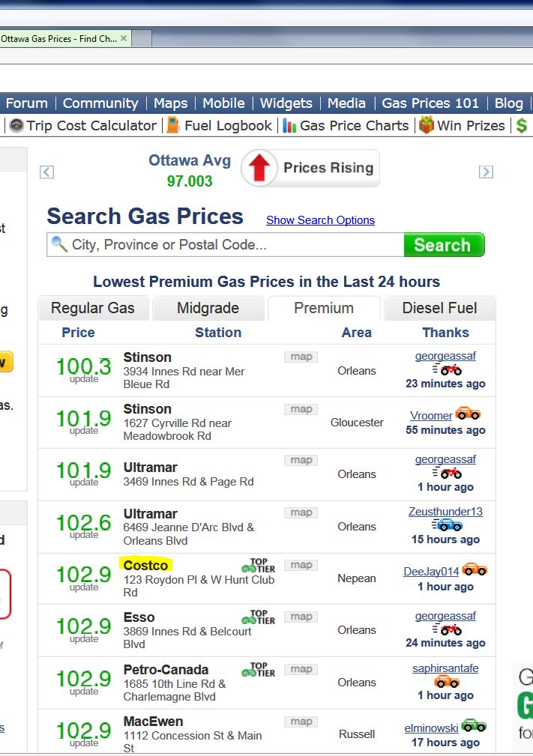Click the Win Prizes gift icon
Image resolution: width=533 pixels, height=756 pixels.
[x=427, y=126]
